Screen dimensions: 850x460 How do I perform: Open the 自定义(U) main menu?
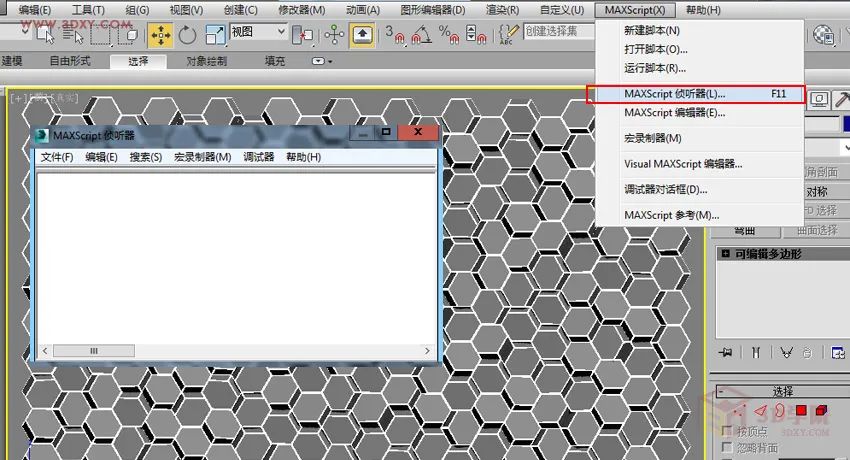(562, 10)
